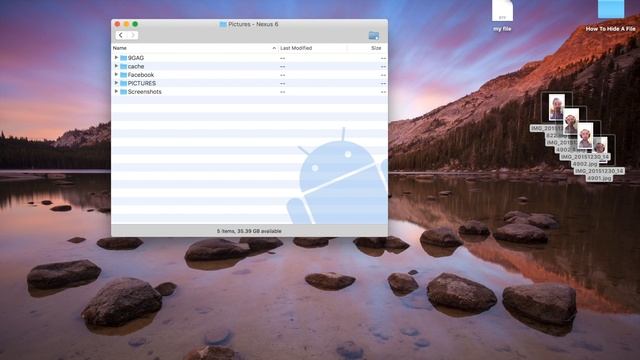Expand the Facebook folder disclosure triangle
Screen dimensions: 640x360
click(116, 75)
